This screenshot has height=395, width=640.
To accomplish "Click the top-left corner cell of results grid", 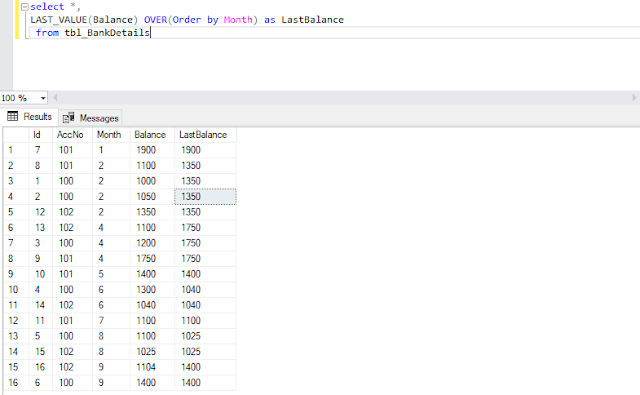I will [16, 135].
